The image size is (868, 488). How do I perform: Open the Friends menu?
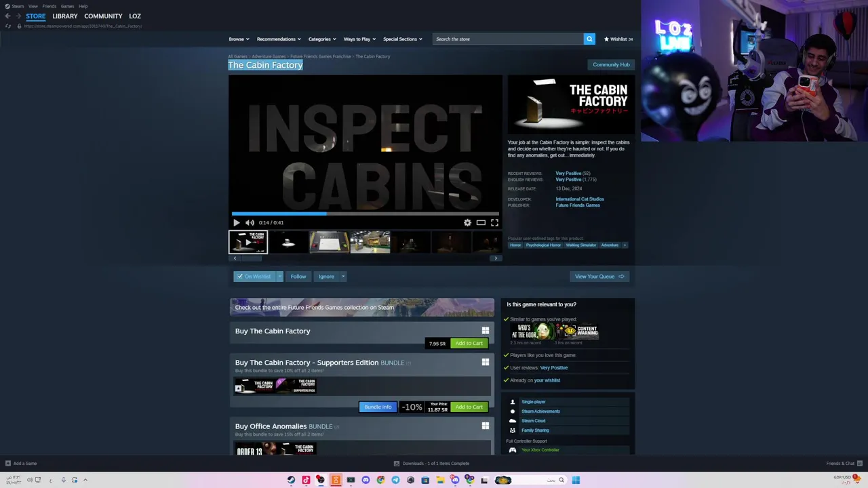pos(50,6)
